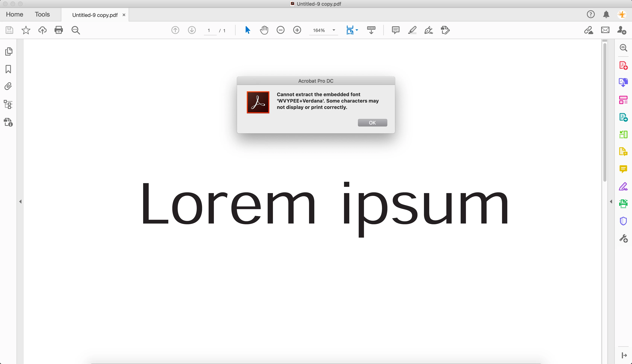Click the print file icon
This screenshot has width=632, height=364.
tap(58, 30)
